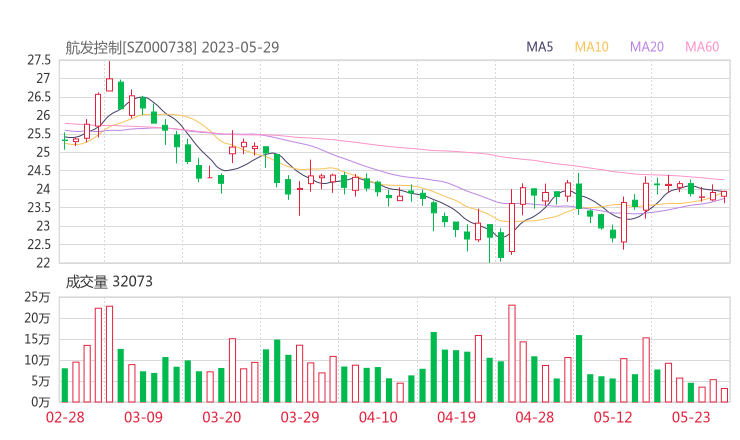This screenshot has height=440, width=740.
Task: Click the 5万 volume axis value
Action: point(41,381)
